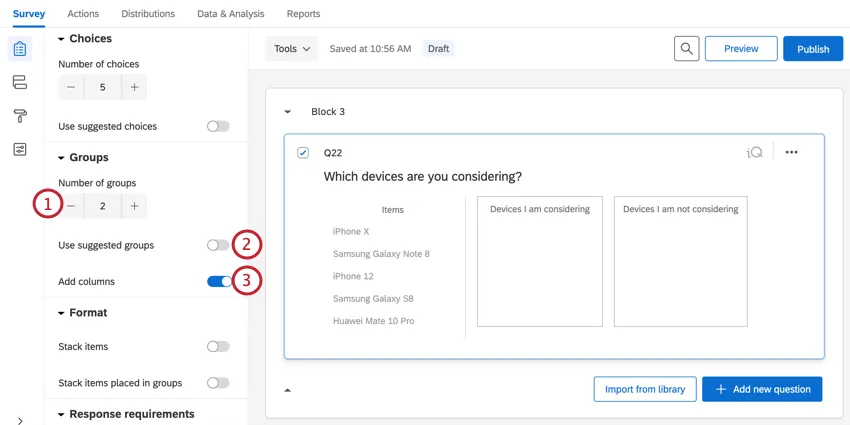Open the Tools dropdown
This screenshot has height=425, width=850.
click(292, 48)
